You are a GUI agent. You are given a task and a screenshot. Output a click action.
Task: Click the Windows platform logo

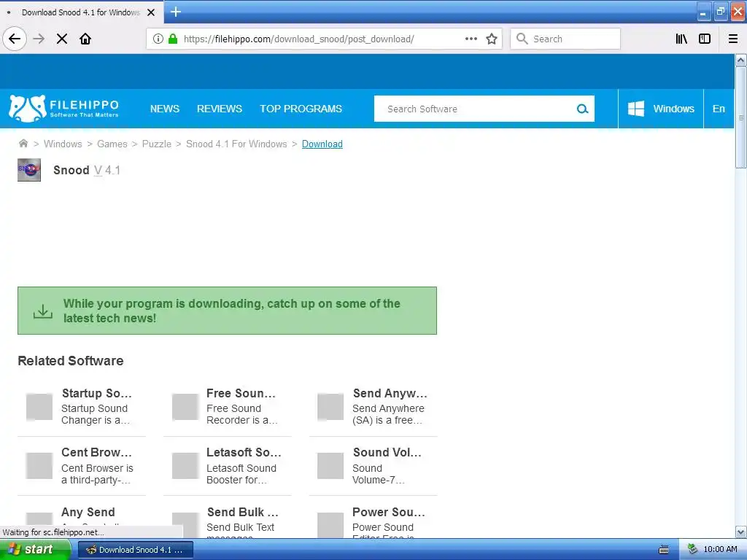point(636,109)
